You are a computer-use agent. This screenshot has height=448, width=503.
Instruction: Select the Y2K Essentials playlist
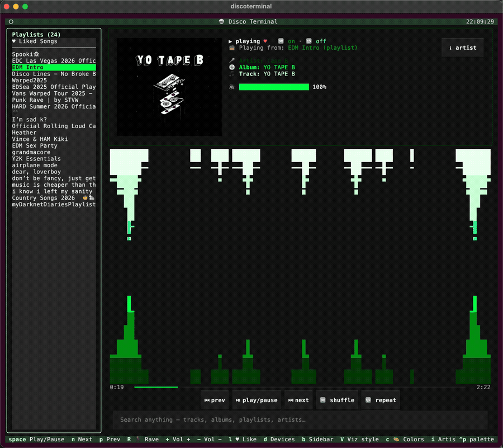[x=54, y=158]
